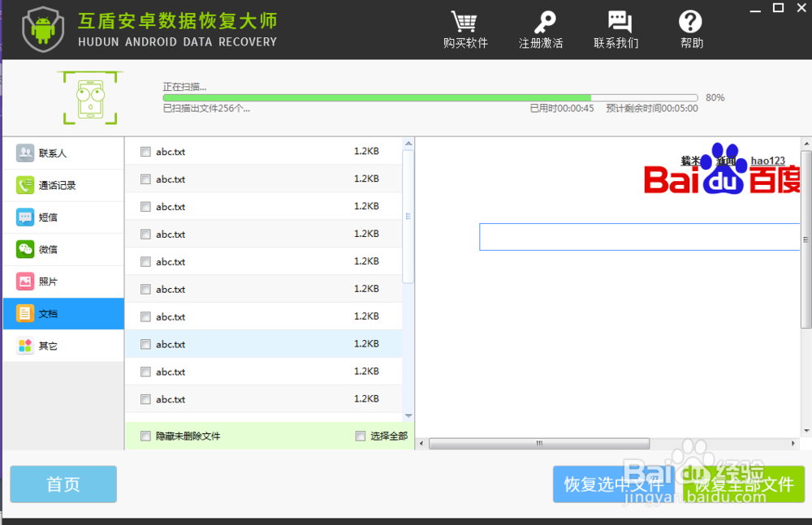Click the 恢复全部文件 recover-all button
Viewport: 812px width, 525px height.
(x=745, y=484)
